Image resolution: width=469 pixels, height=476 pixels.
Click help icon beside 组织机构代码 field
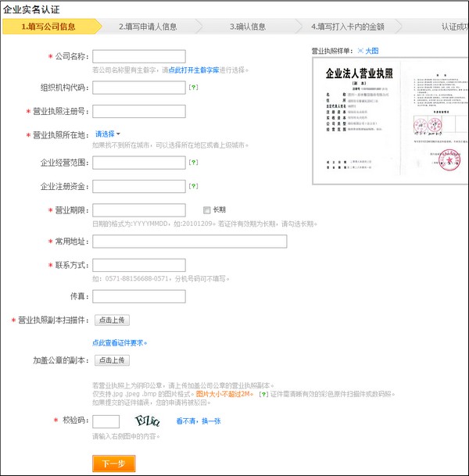click(x=192, y=88)
